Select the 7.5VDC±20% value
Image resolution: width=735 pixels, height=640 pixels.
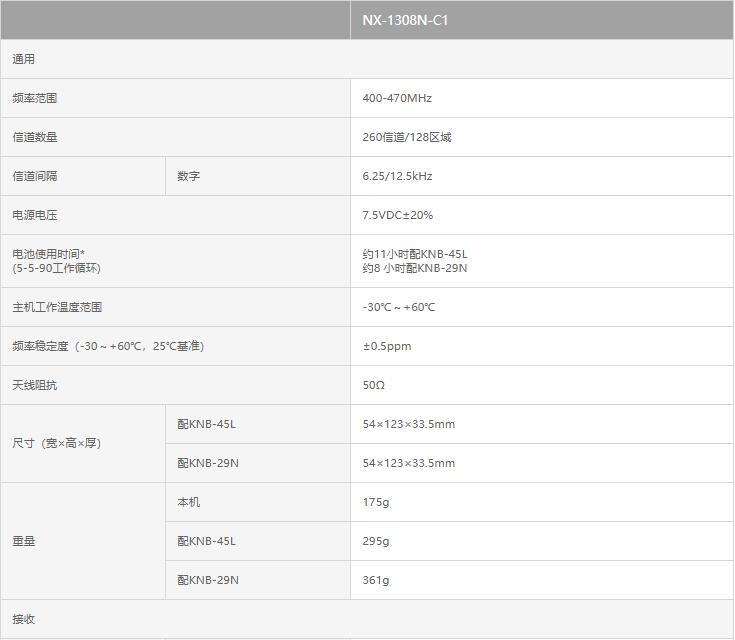[x=398, y=215]
